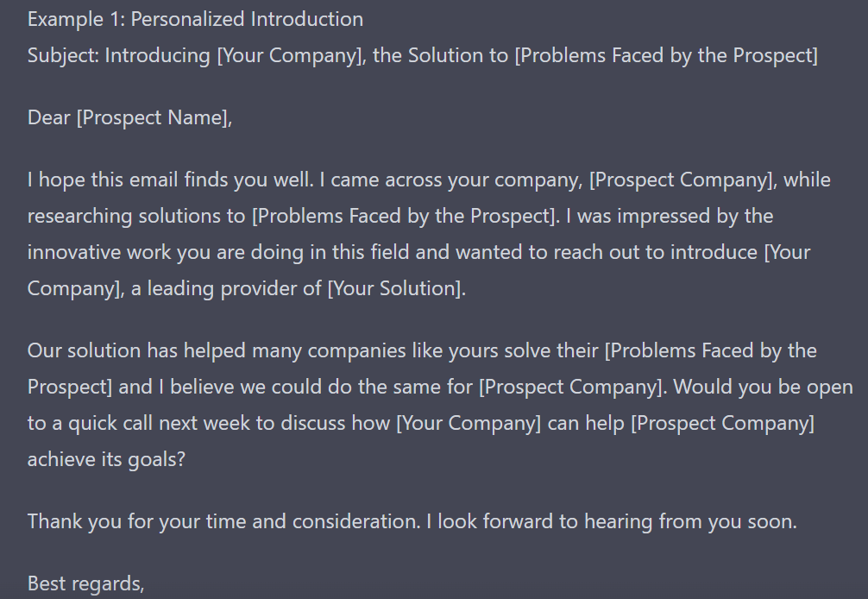Click the 'achieve its goals?' line
The image size is (868, 599).
[x=106, y=459]
